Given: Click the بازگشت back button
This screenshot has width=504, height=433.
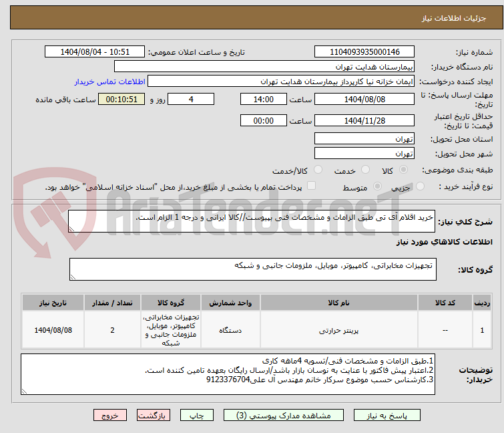Looking at the screenshot, I should point(154,416).
